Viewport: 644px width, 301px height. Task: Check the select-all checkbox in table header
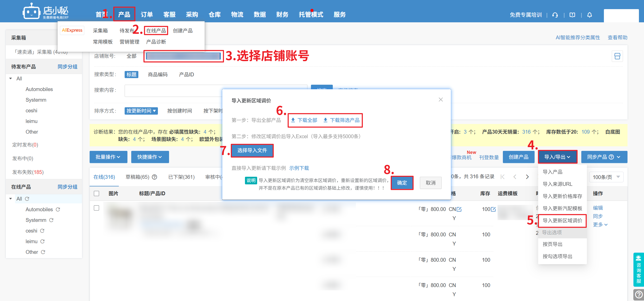point(96,193)
